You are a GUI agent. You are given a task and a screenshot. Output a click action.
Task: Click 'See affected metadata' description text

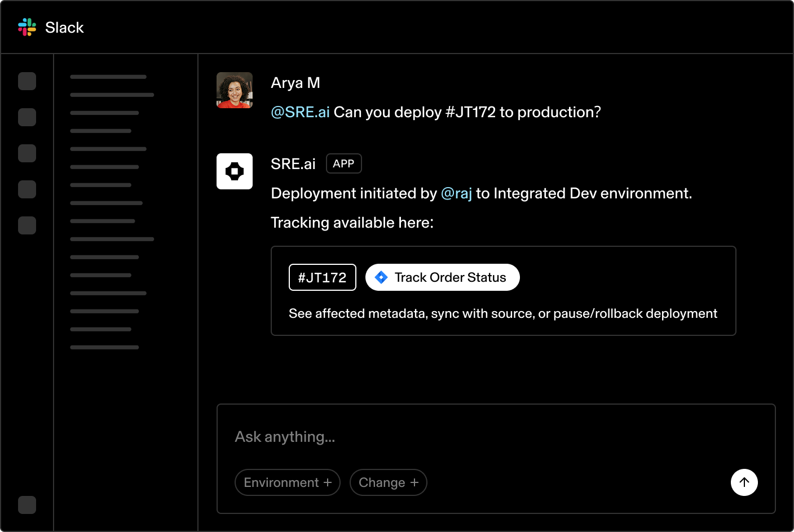tap(503, 313)
